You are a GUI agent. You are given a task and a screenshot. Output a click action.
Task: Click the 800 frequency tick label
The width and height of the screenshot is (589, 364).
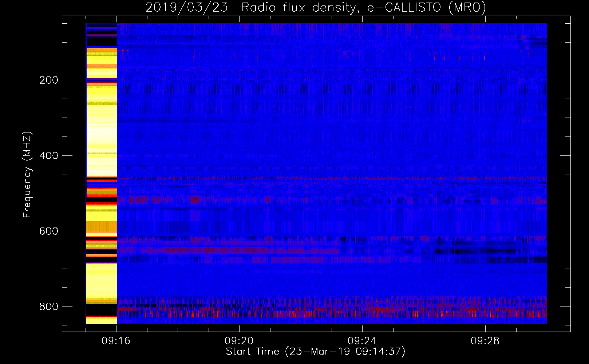(x=49, y=306)
